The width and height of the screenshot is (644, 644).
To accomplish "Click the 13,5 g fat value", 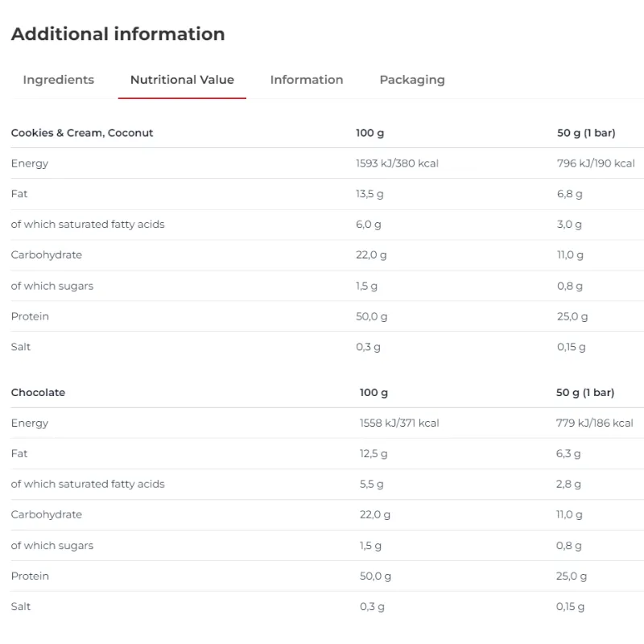I will coord(369,194).
